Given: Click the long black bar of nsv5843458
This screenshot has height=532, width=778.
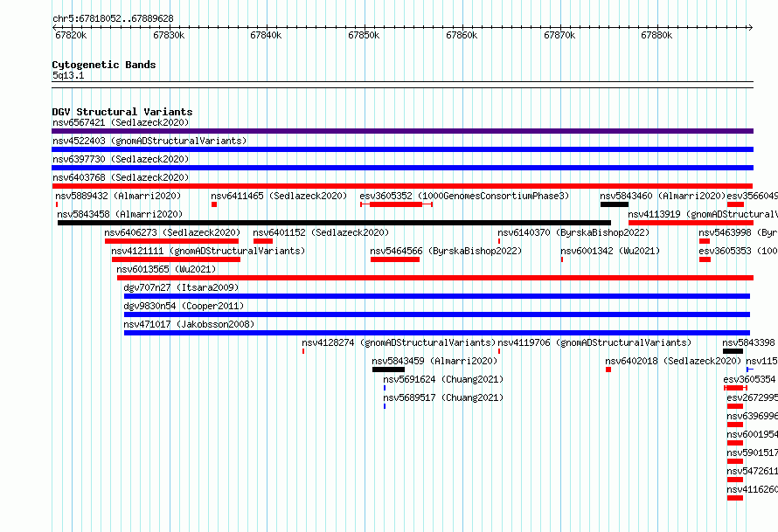Looking at the screenshot, I should (335, 223).
